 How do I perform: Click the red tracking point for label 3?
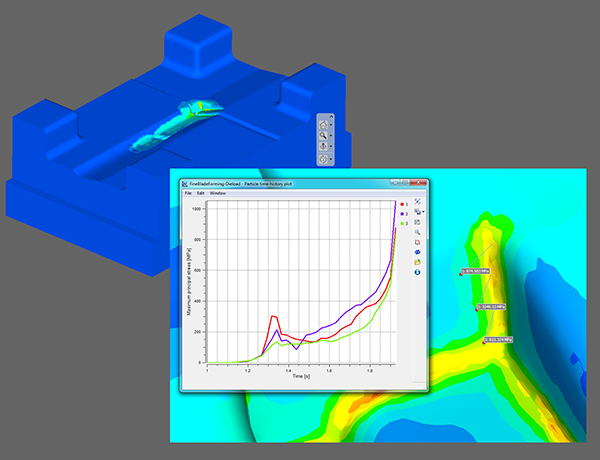(x=484, y=343)
